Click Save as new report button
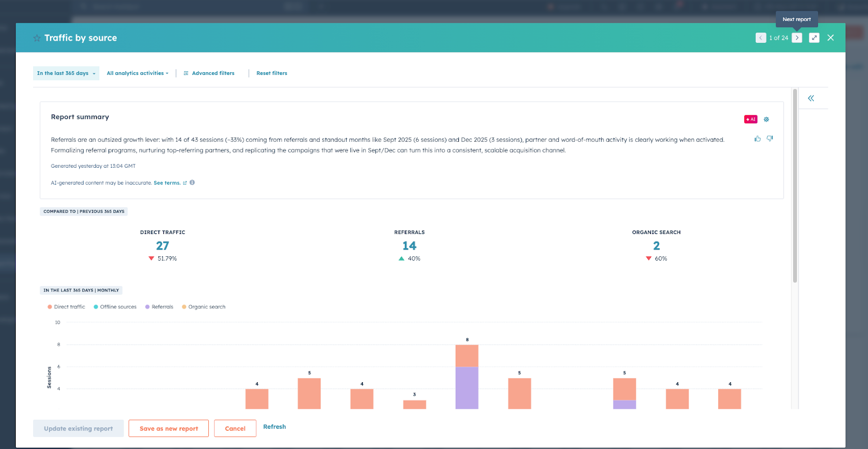 click(x=169, y=428)
